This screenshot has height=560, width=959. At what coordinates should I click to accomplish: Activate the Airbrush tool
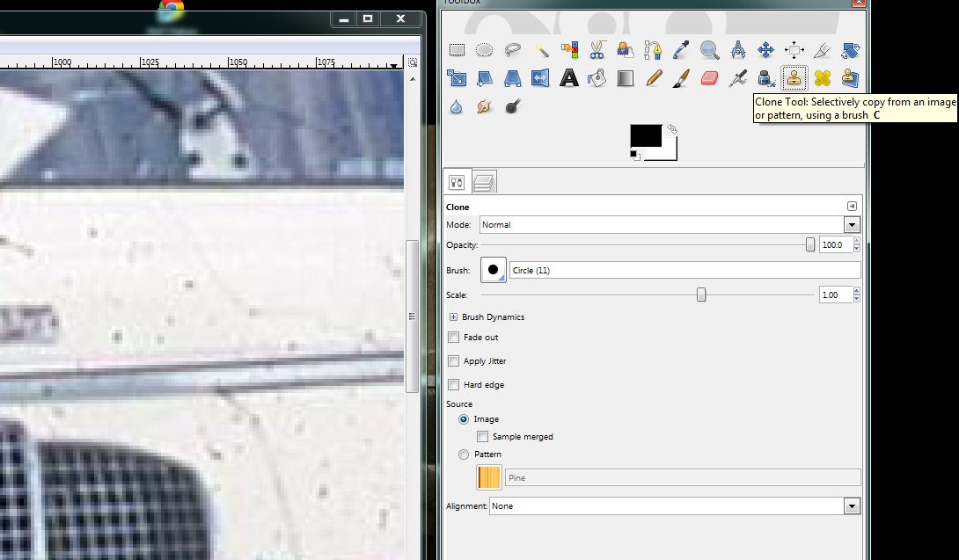click(737, 78)
